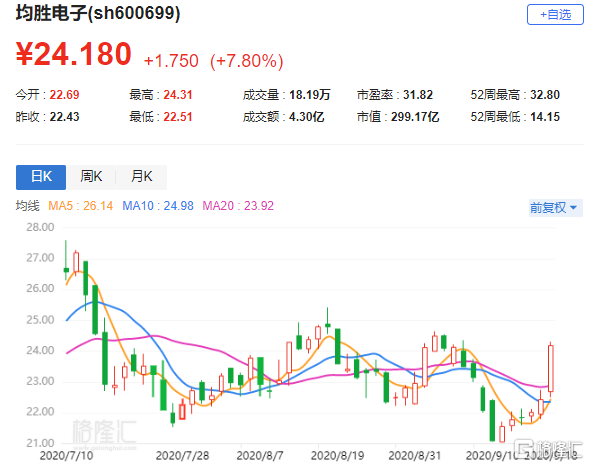This screenshot has width=589, height=466.
Task: Click the 2020/8/7 date axis label
Action: [260, 456]
